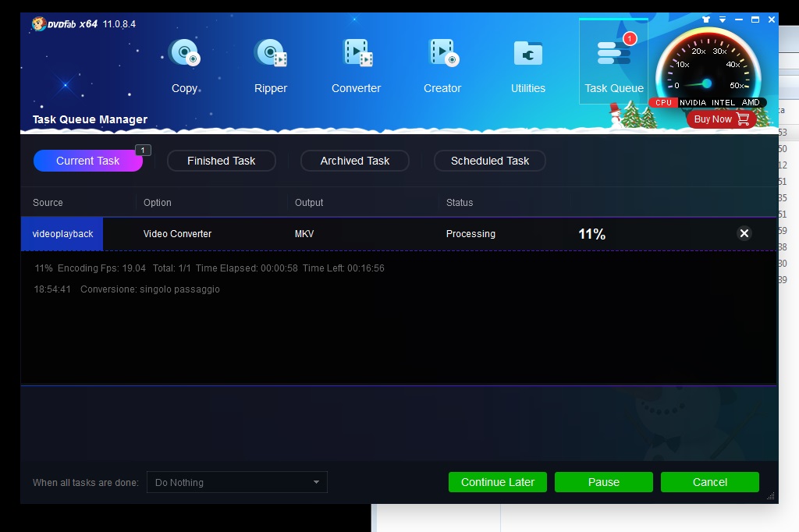This screenshot has height=532, width=799.
Task: Open the title bar dropdown menu arrow
Action: tap(723, 20)
